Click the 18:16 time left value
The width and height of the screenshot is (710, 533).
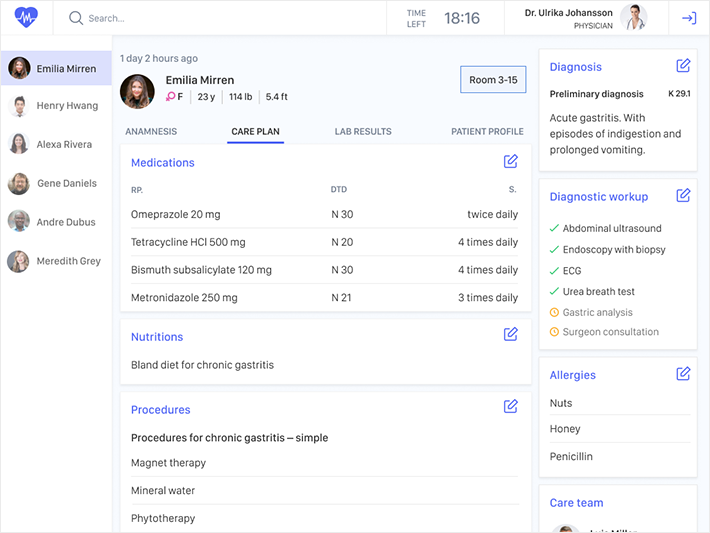pyautogui.click(x=462, y=18)
